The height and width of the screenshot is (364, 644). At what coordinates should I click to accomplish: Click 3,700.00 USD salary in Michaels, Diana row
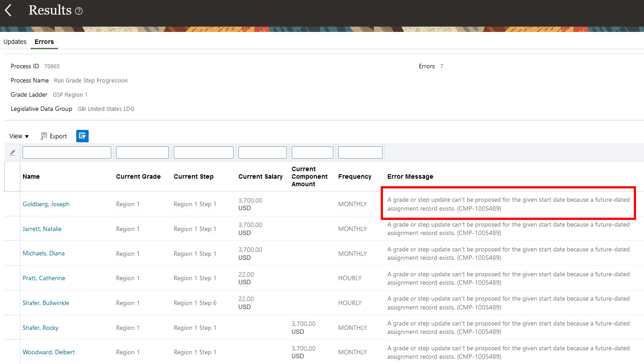(x=250, y=253)
